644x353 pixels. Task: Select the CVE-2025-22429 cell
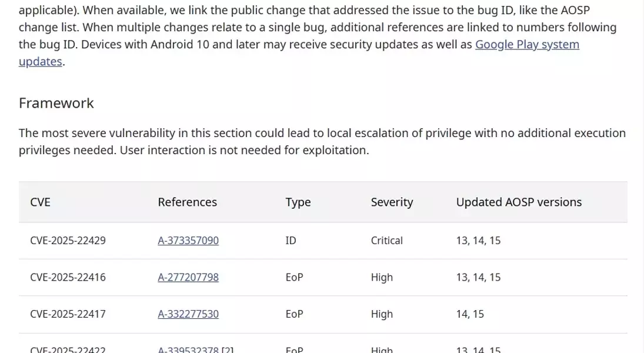(x=68, y=241)
